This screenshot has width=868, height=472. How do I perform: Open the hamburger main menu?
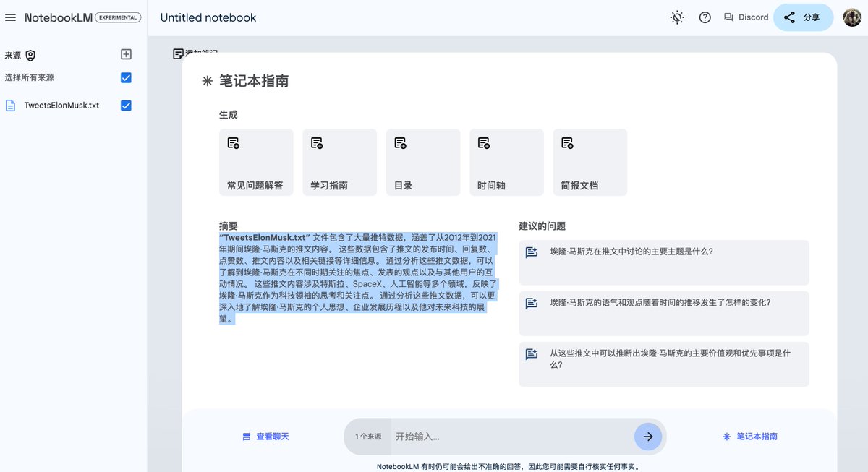tap(11, 17)
